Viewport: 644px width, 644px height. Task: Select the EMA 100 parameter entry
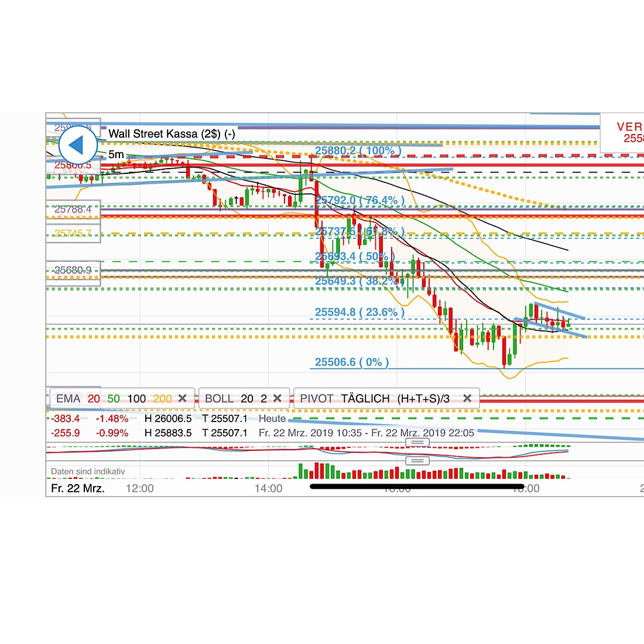point(136,398)
